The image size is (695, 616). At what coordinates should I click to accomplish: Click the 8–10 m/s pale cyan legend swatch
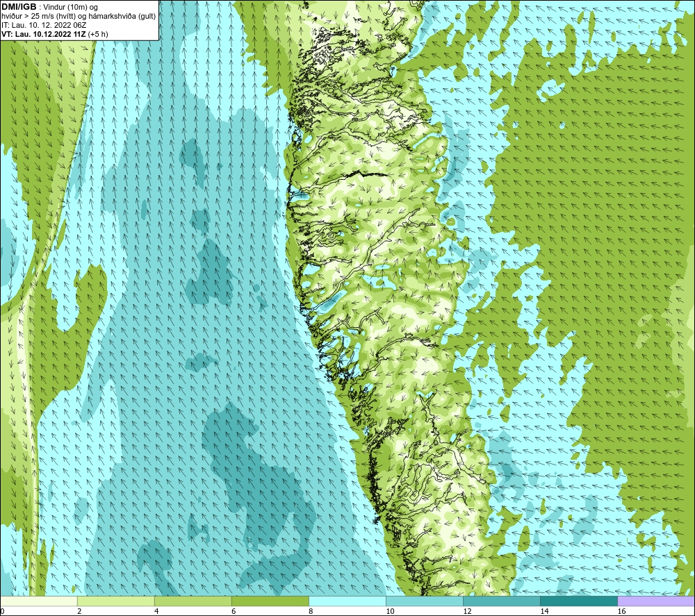pos(347,601)
